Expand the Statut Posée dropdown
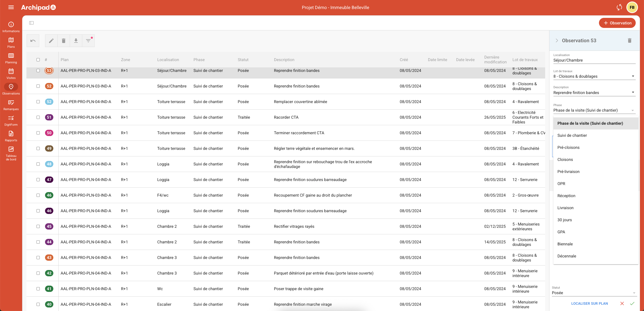This screenshot has width=644, height=311. coord(594,293)
